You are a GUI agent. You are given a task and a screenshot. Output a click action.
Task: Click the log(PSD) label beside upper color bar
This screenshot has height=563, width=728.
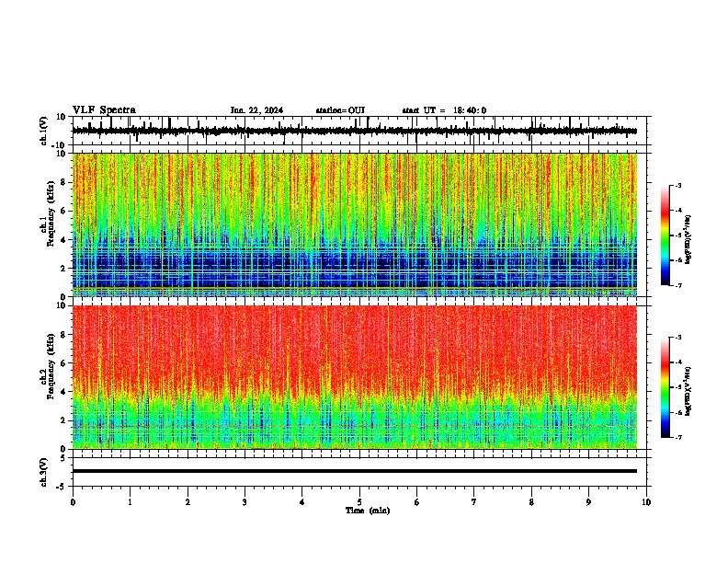coord(688,239)
